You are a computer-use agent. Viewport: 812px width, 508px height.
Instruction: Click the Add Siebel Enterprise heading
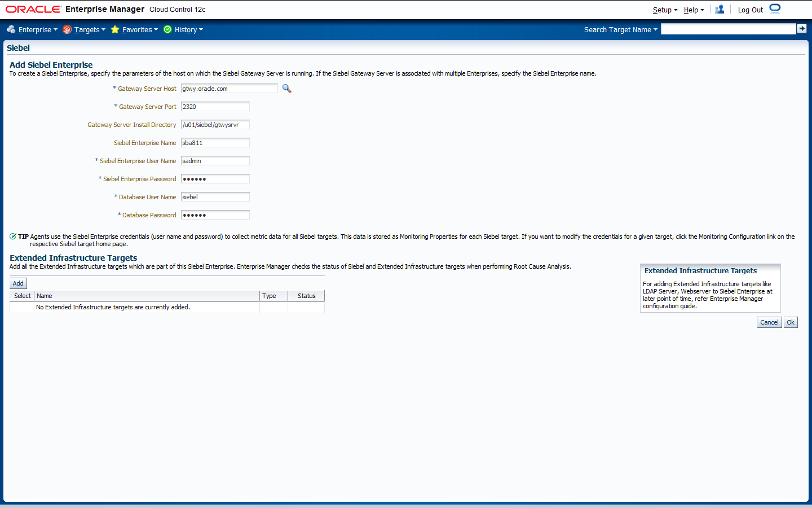51,65
